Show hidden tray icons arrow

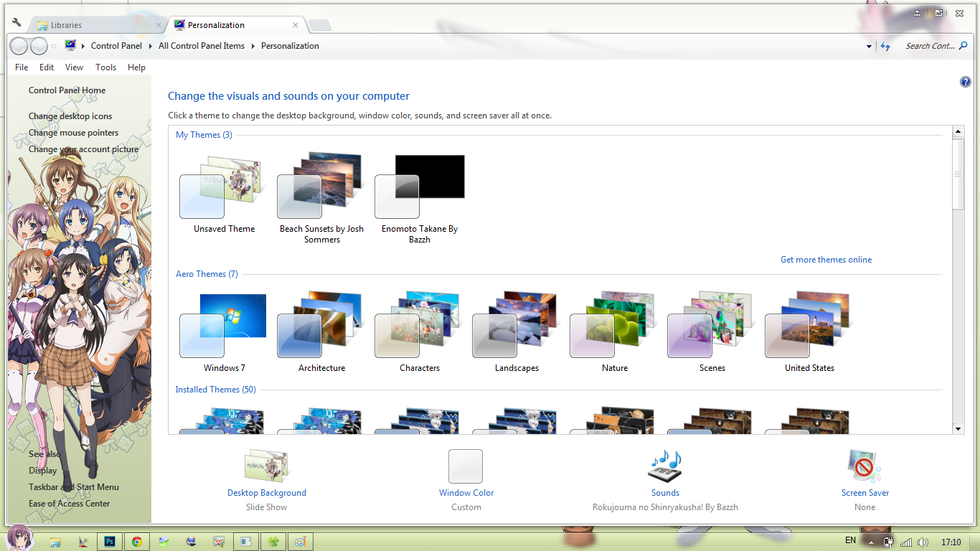pyautogui.click(x=871, y=542)
